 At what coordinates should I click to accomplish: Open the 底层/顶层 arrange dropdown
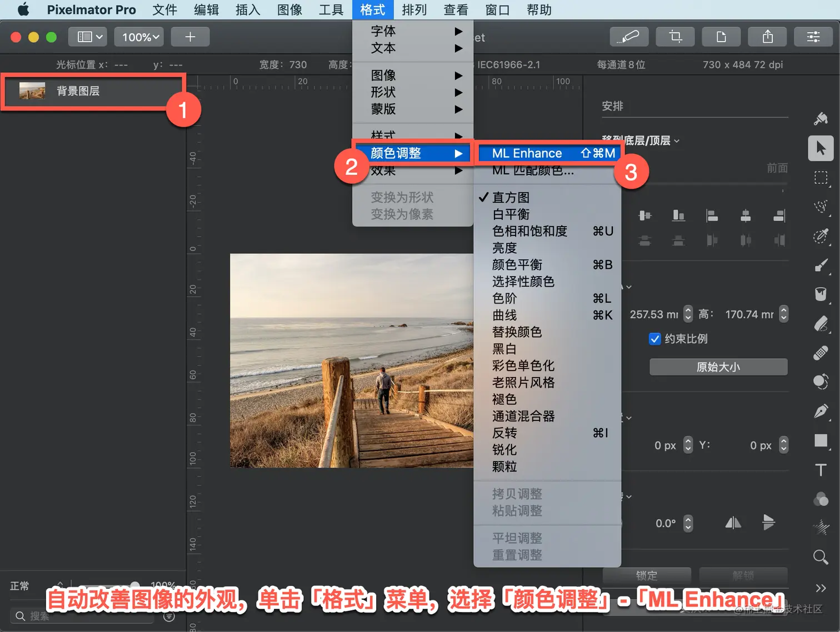[641, 141]
